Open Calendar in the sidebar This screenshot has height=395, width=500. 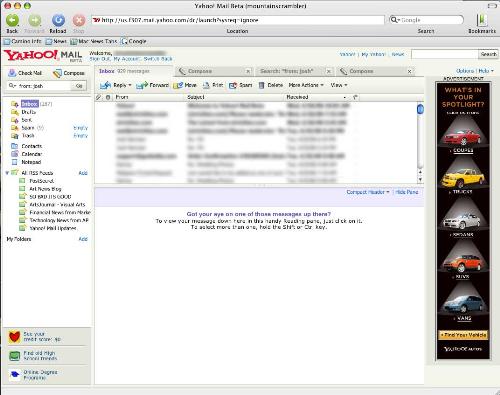click(32, 154)
